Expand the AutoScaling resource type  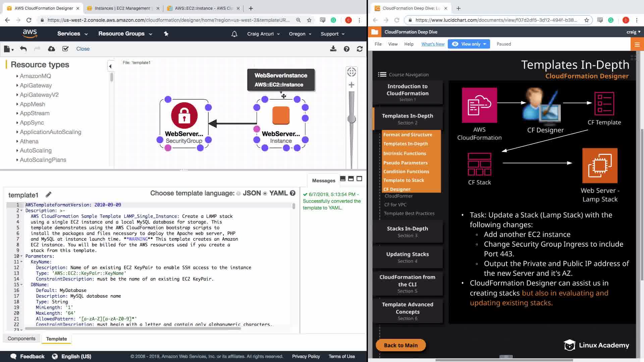click(x=35, y=150)
